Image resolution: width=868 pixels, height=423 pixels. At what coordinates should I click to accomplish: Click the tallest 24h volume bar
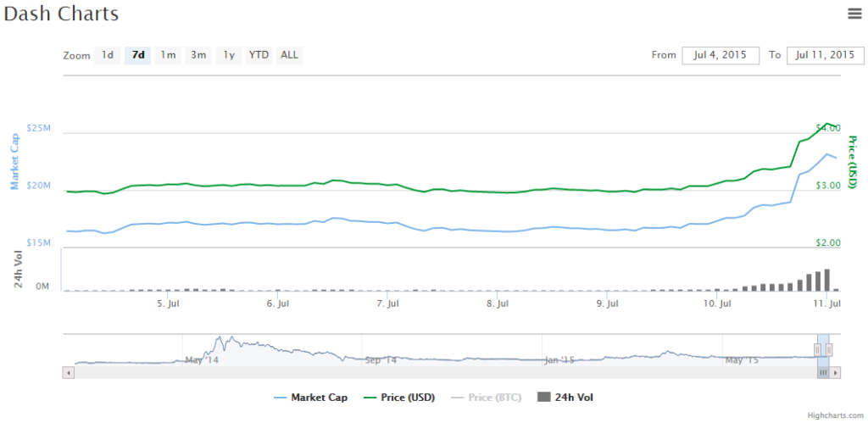(x=827, y=280)
